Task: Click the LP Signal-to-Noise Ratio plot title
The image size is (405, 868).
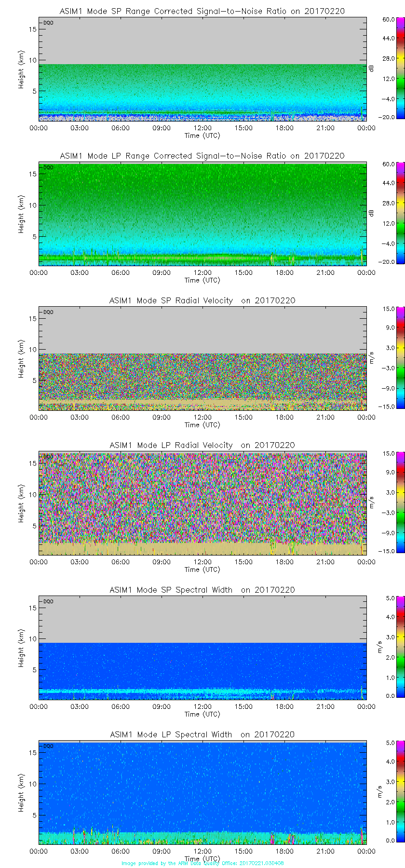Action: [202, 156]
